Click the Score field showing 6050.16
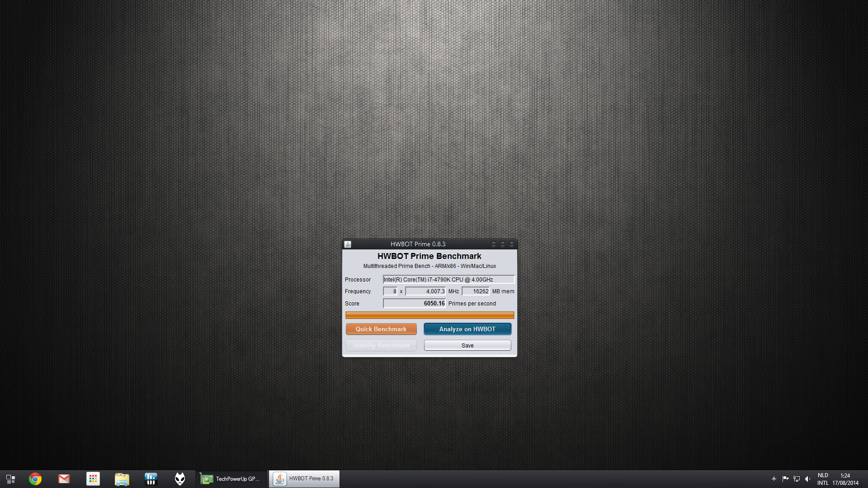 pyautogui.click(x=414, y=304)
